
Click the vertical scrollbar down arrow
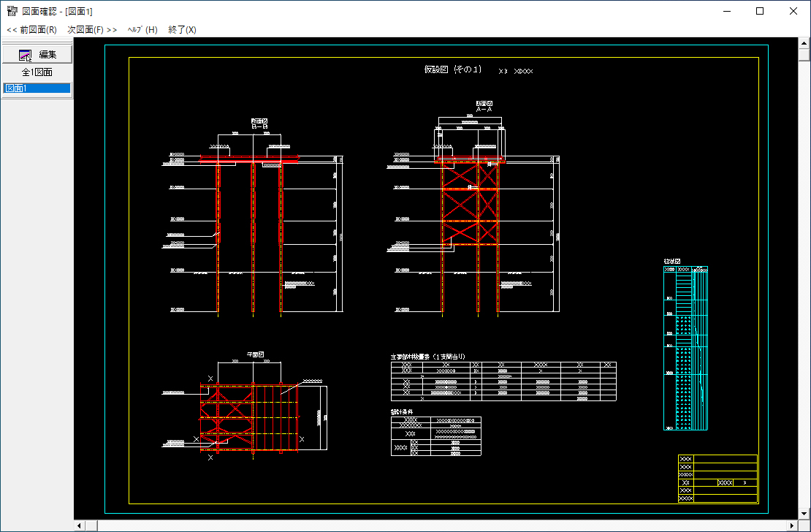click(x=804, y=512)
